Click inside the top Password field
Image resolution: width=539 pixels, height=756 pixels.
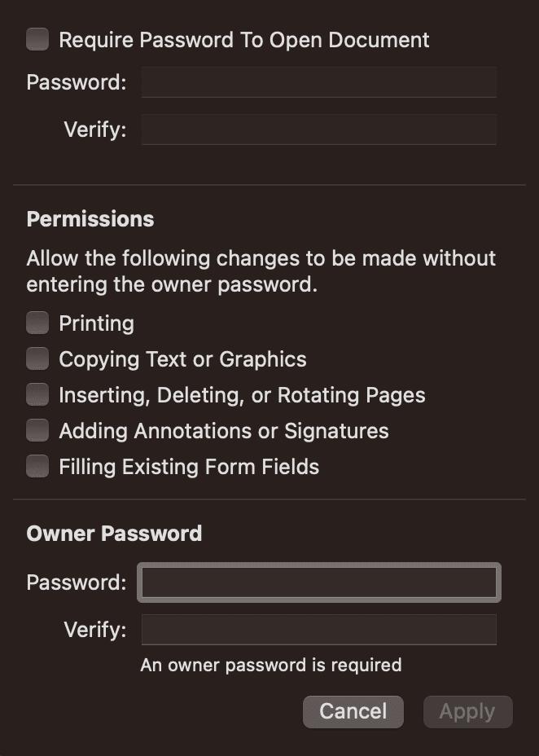[x=318, y=81]
